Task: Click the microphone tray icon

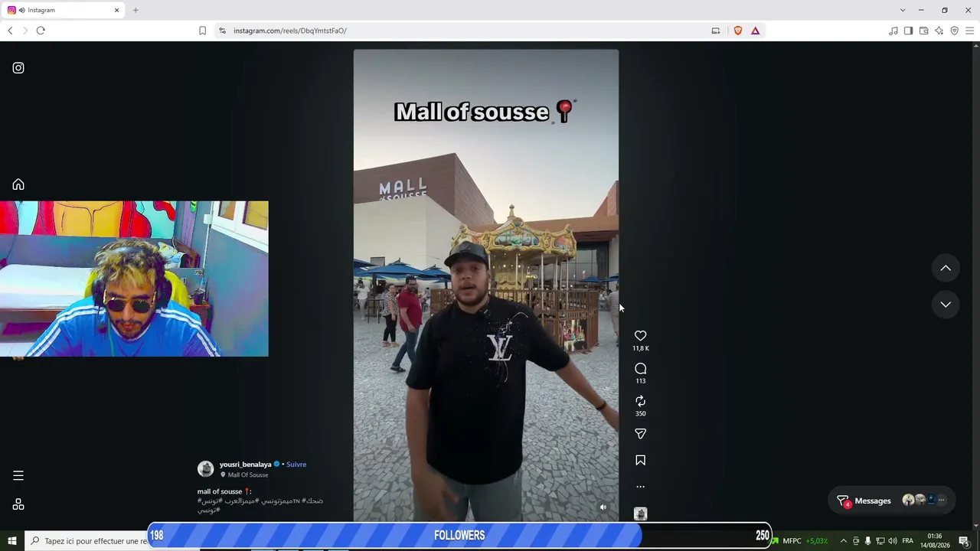Action: (867, 541)
